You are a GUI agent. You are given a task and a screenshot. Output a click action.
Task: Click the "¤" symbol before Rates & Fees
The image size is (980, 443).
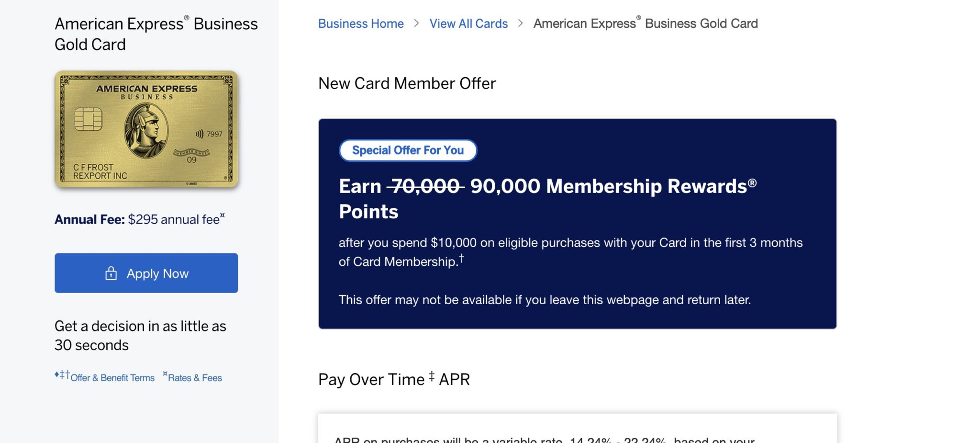(x=165, y=374)
